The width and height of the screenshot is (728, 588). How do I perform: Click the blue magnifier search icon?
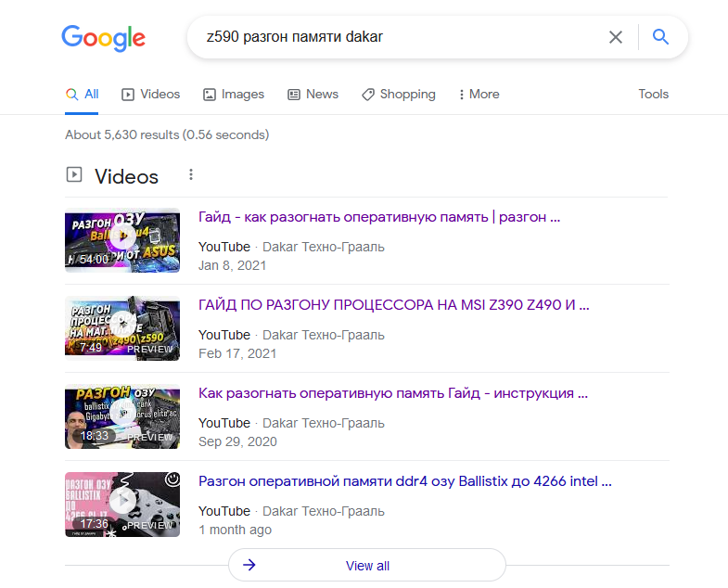coord(660,37)
